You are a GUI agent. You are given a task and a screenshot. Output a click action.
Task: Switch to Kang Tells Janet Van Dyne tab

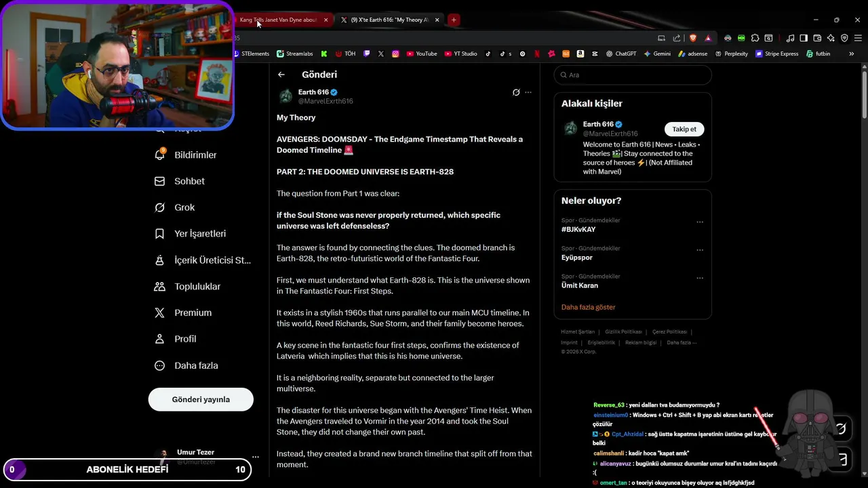[x=277, y=20]
